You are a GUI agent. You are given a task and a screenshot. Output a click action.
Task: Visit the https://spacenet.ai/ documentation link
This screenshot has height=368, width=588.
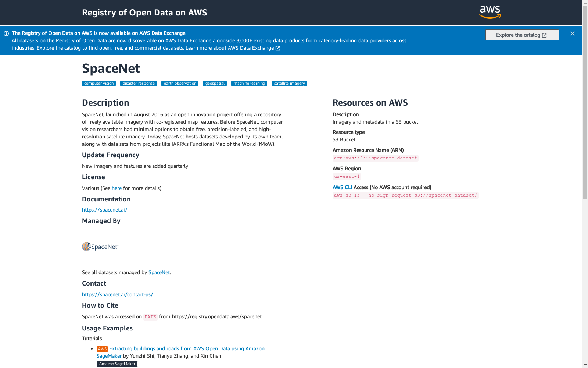pos(104,210)
